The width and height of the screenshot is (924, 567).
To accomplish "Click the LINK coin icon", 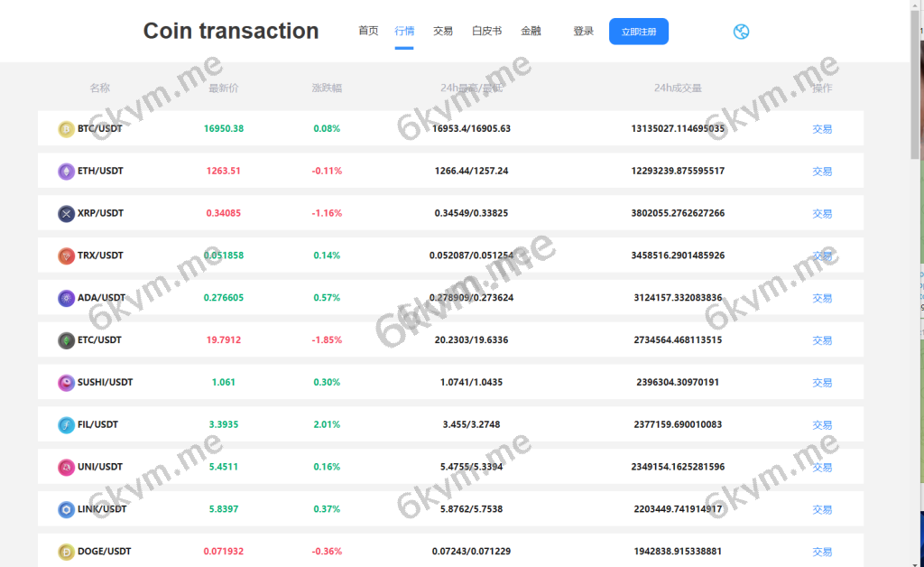I will (x=65, y=509).
